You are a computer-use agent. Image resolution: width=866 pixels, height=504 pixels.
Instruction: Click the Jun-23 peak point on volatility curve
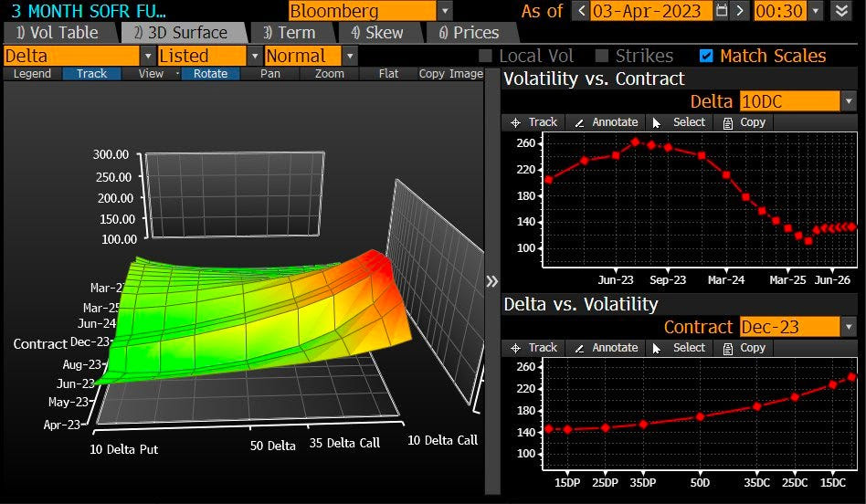[x=636, y=142]
